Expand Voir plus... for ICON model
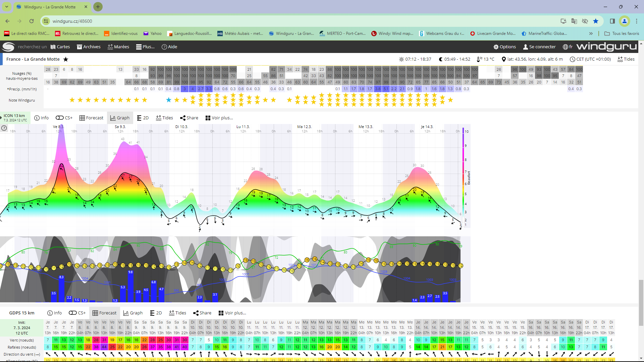This screenshot has height=362, width=644. pyautogui.click(x=219, y=118)
